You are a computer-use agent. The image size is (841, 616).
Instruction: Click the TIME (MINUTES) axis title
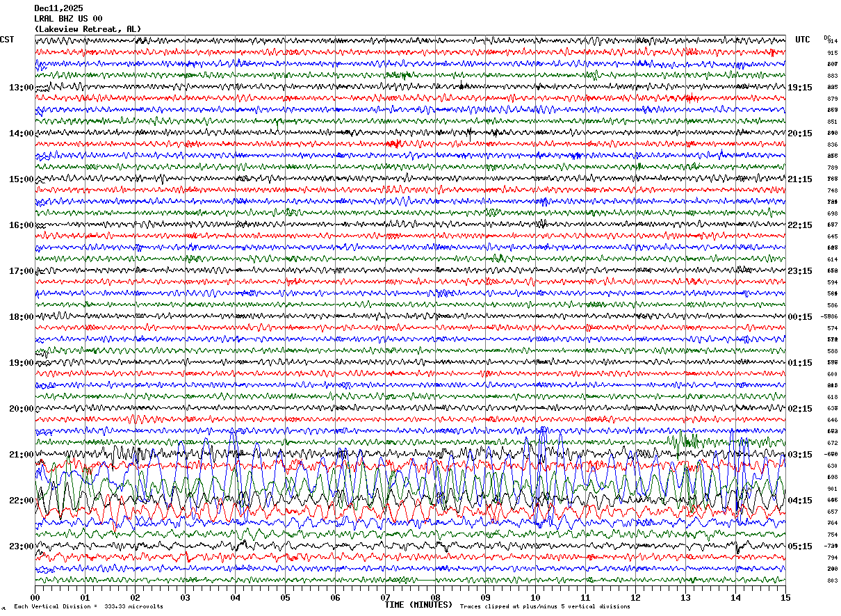tap(418, 605)
